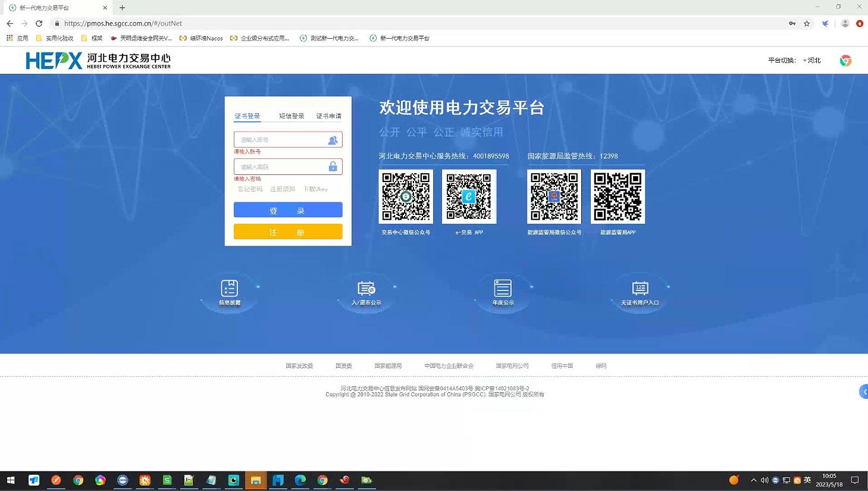
Task: Click the browser back arrow
Action: 10,23
